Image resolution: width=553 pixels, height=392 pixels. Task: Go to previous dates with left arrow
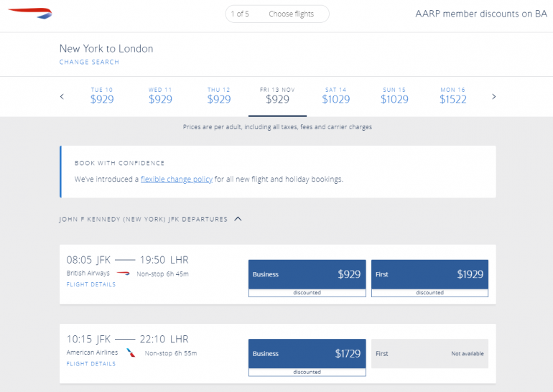click(x=62, y=97)
